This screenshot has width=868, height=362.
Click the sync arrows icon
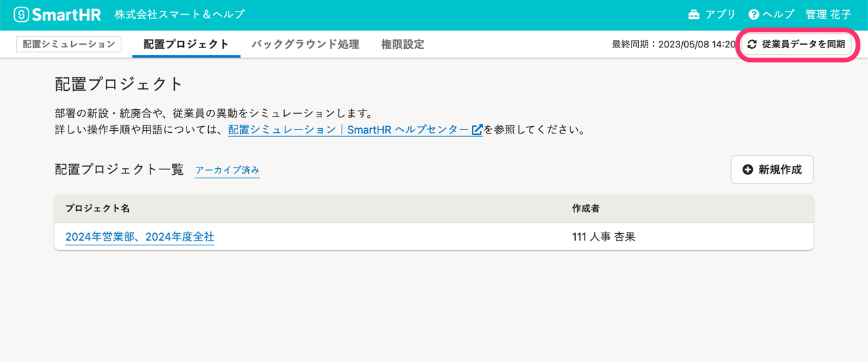[752, 45]
